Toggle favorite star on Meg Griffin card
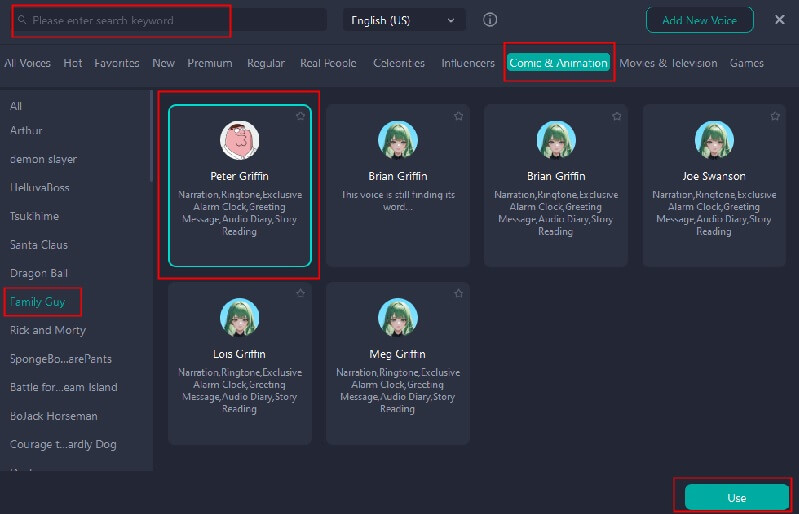Image resolution: width=799 pixels, height=514 pixels. click(458, 294)
